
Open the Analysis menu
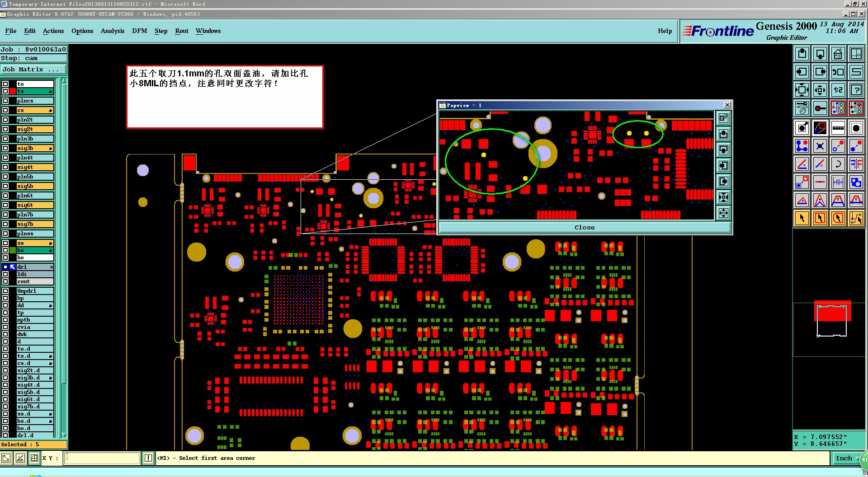pyautogui.click(x=113, y=31)
